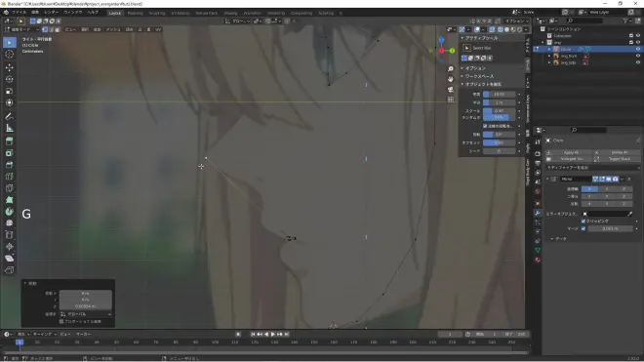Screen dimensions: 644x362
Task: Toggle visibility eye for img_side object
Action: coord(638,62)
